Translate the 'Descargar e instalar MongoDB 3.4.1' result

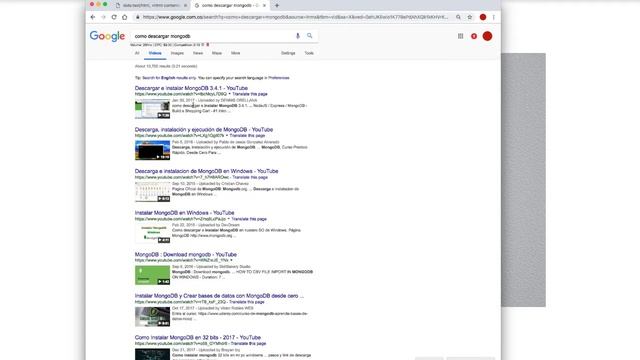(x=250, y=94)
